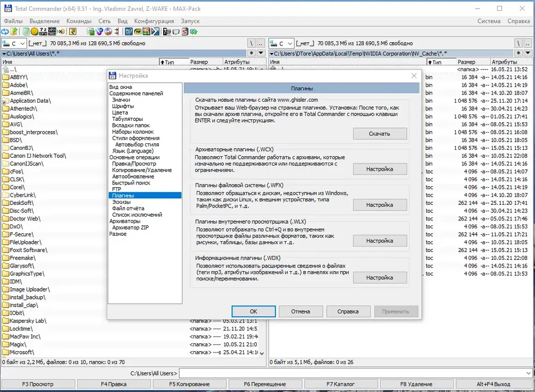
Task: Click F5 Копирование function key button
Action: tap(189, 384)
